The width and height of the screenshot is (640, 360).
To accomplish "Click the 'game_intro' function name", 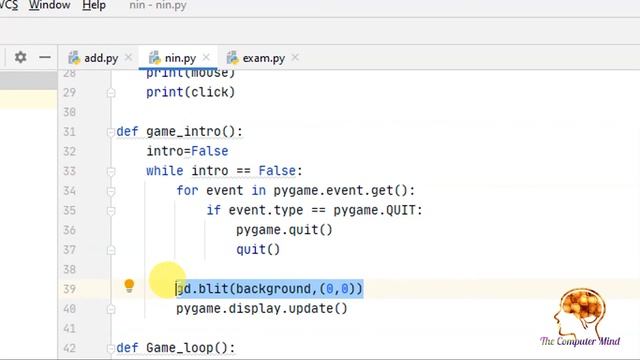I will click(183, 132).
